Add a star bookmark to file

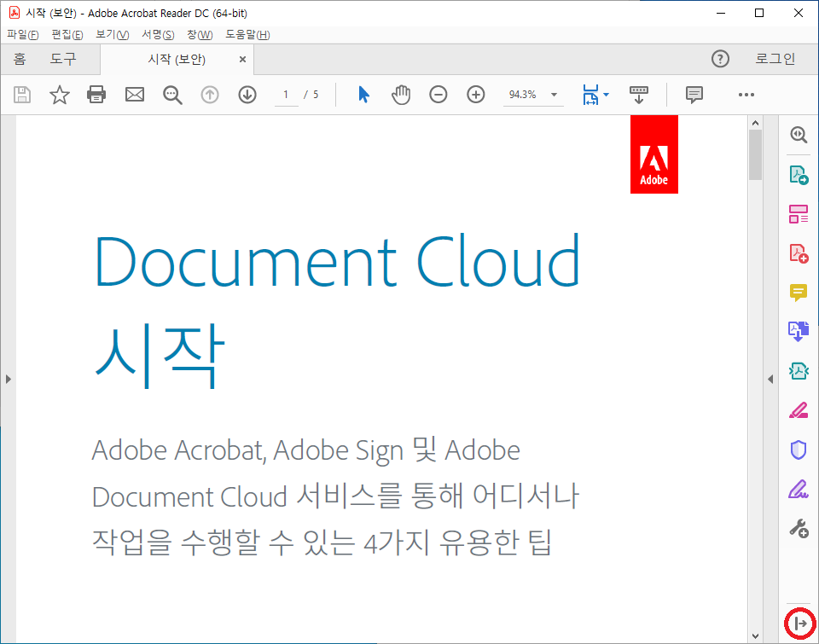(x=60, y=95)
